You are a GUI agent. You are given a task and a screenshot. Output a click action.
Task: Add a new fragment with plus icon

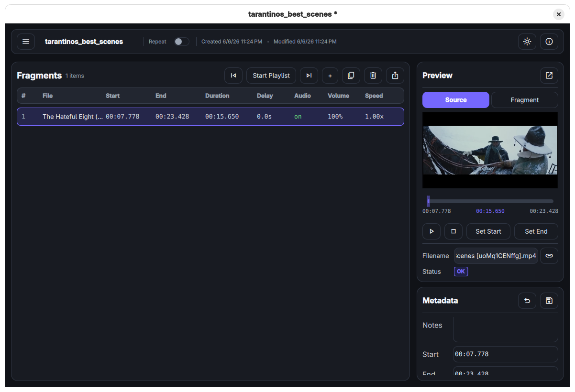(330, 76)
